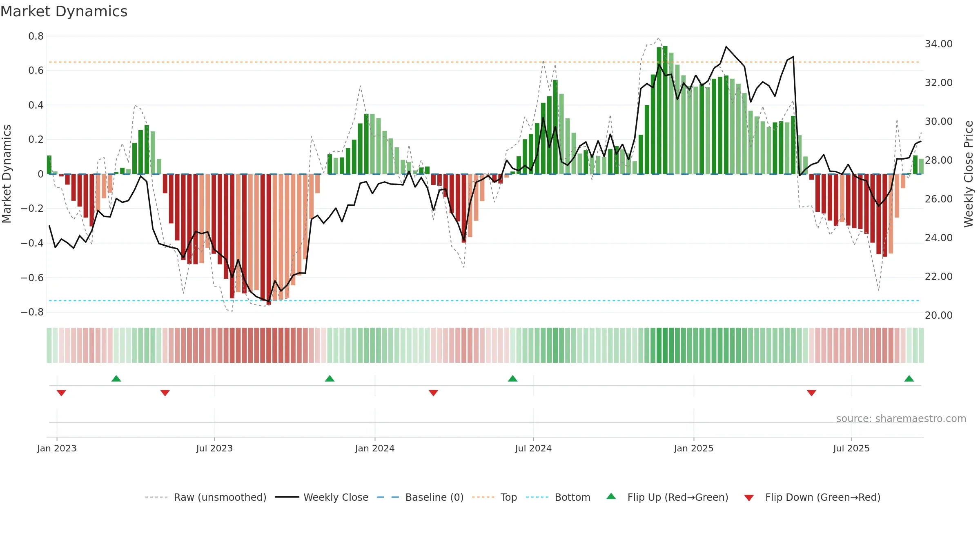The height and width of the screenshot is (551, 980).
Task: Click the Jul 2024 x-axis label
Action: point(533,448)
